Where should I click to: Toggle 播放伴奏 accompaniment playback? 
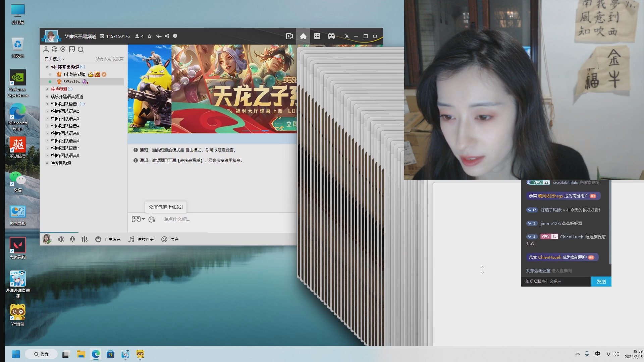[x=141, y=239]
